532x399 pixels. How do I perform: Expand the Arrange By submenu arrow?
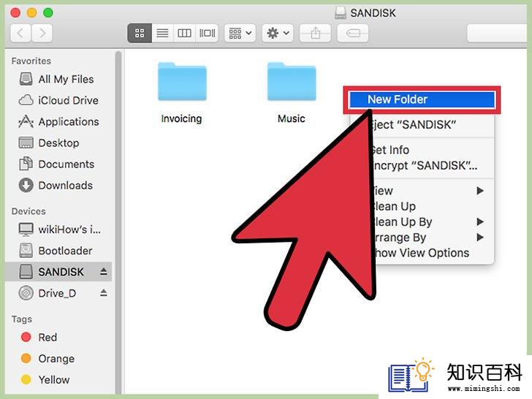[479, 237]
